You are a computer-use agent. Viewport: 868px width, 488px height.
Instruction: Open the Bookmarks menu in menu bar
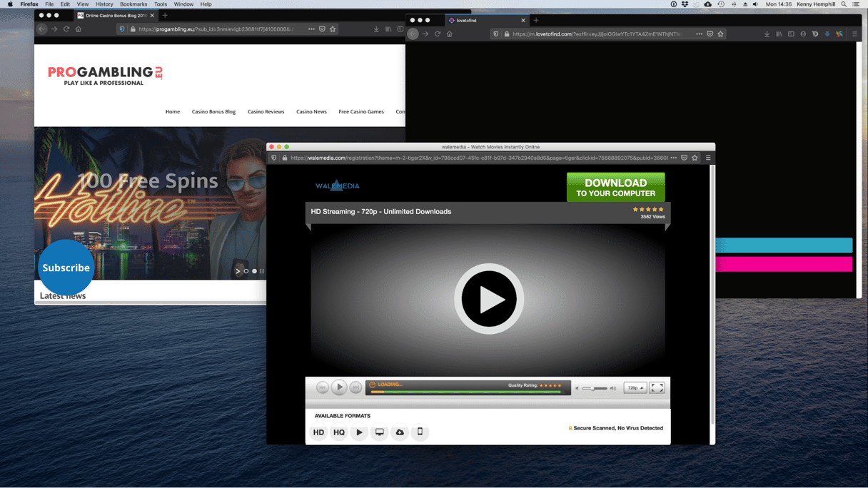point(133,4)
